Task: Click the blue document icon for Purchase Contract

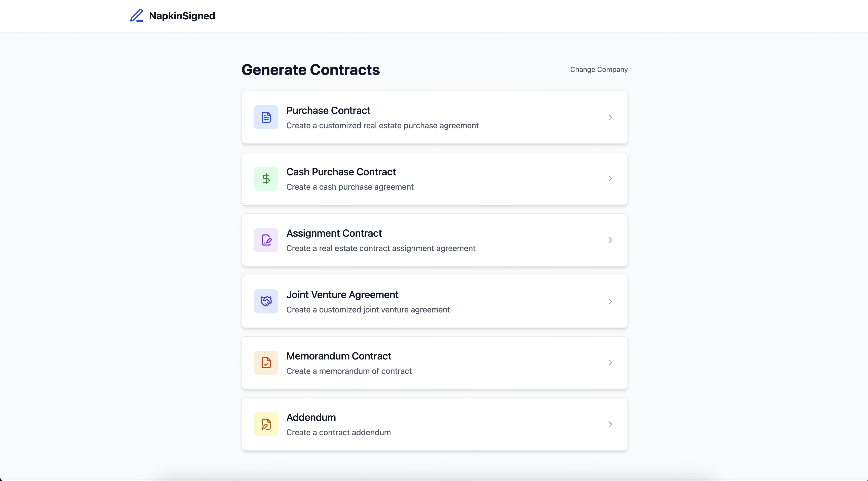Action: click(266, 117)
